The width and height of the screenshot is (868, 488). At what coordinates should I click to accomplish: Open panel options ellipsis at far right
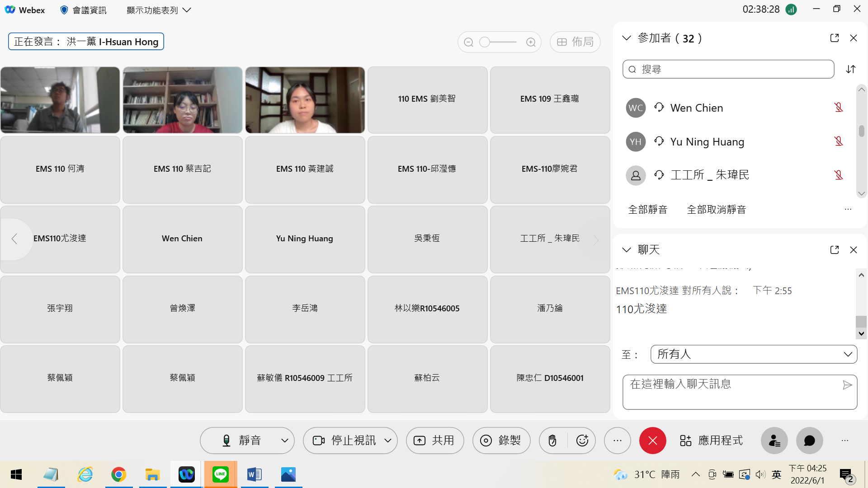[x=845, y=441]
